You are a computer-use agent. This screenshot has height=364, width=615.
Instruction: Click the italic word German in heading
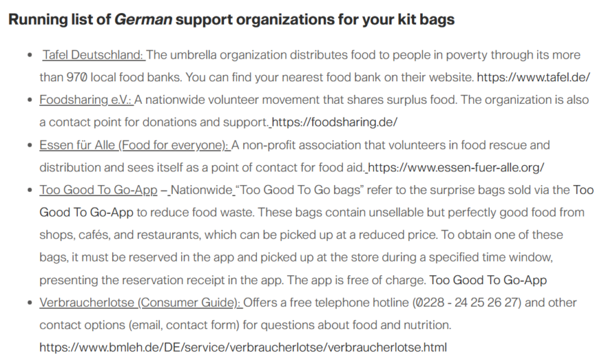143,19
